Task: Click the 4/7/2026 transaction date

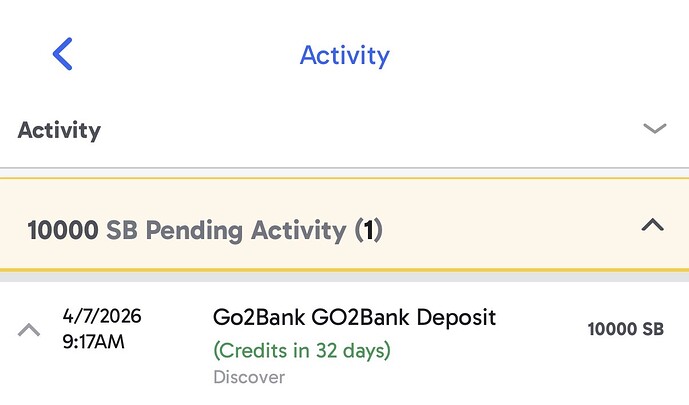Action: 102,317
